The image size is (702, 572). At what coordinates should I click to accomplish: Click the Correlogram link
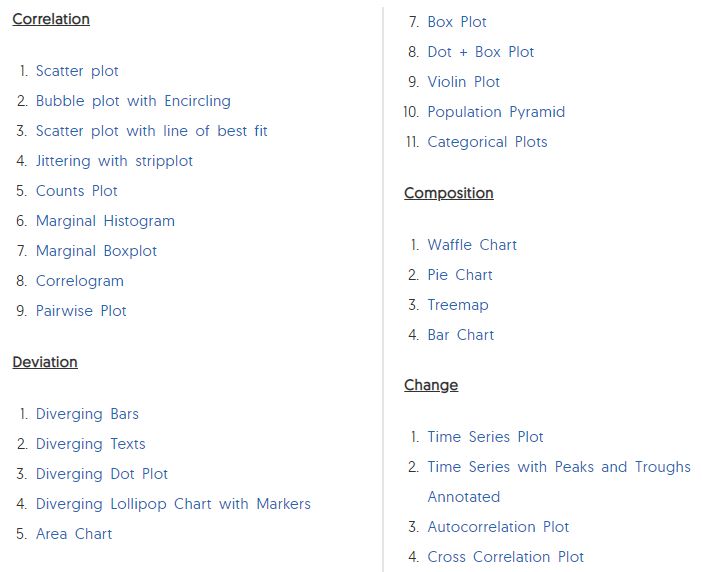point(80,281)
